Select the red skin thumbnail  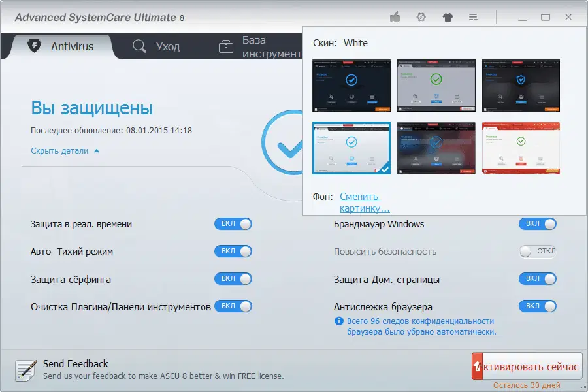[521, 148]
